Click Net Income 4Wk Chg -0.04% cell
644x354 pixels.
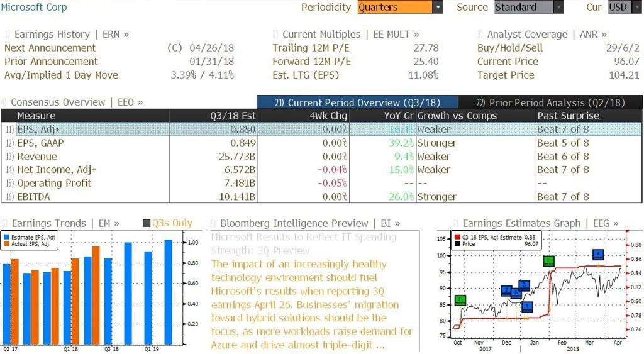point(332,170)
